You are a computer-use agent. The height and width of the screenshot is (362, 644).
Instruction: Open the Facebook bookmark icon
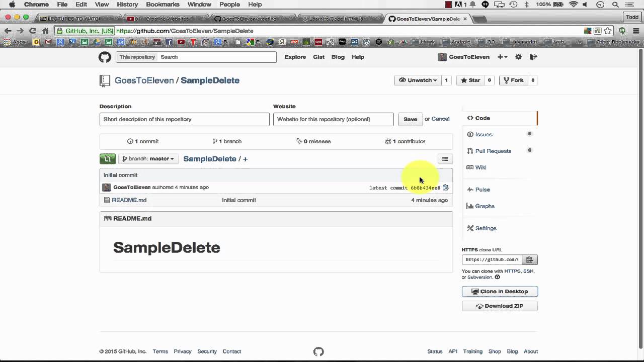(169, 42)
